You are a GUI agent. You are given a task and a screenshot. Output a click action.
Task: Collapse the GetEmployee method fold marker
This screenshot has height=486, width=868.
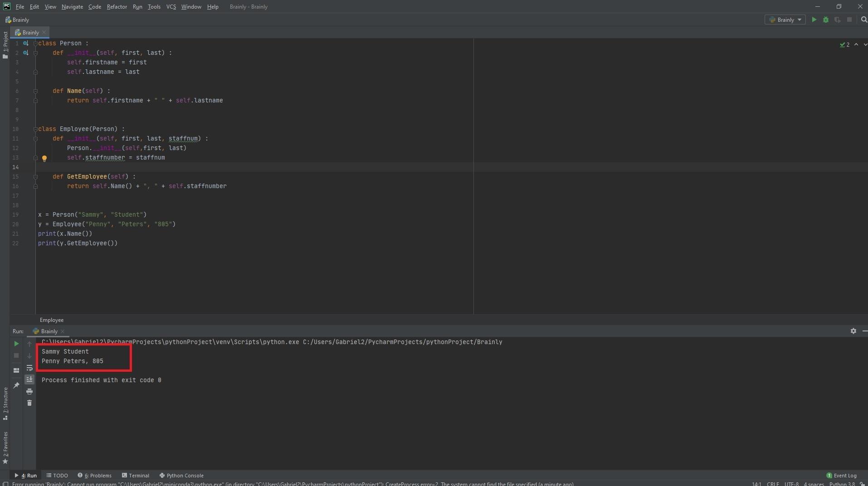click(35, 177)
